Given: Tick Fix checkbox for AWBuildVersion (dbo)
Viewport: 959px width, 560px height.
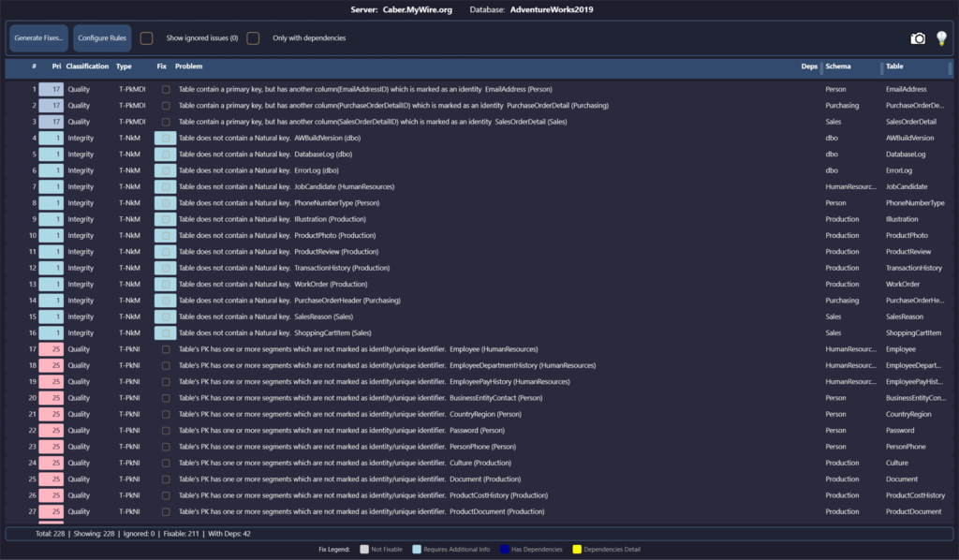Looking at the screenshot, I should (x=165, y=139).
